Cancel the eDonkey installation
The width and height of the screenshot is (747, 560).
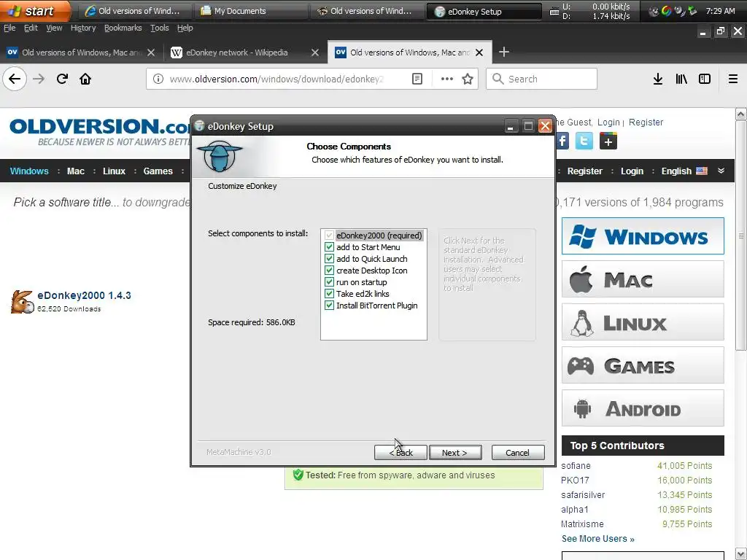coord(518,452)
